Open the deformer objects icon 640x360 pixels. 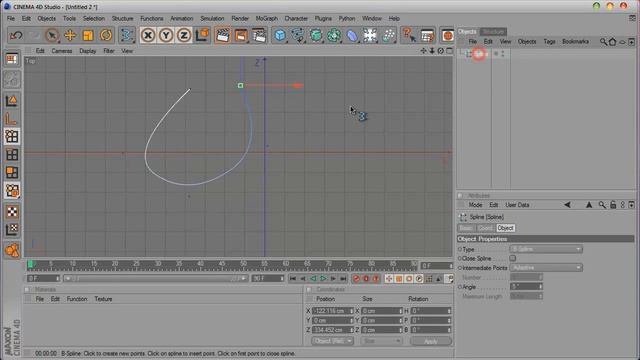pyautogui.click(x=352, y=35)
